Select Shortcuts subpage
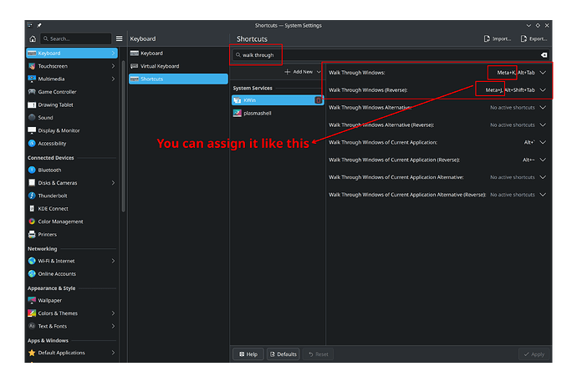 point(178,79)
